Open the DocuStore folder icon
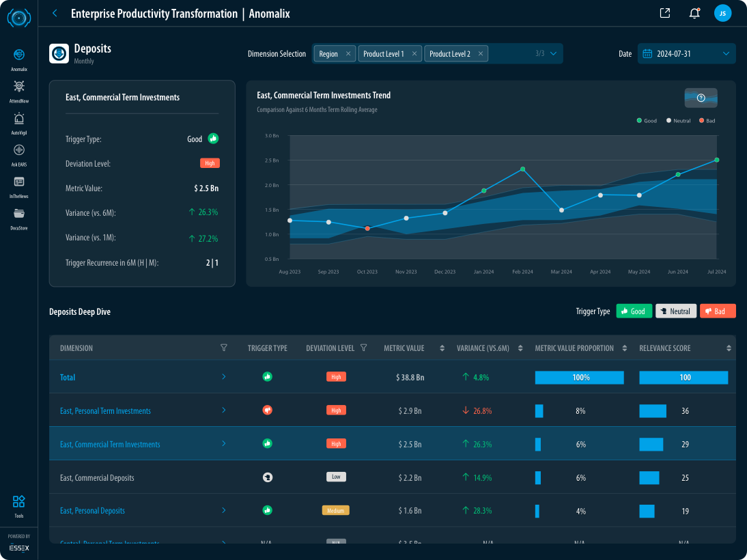The width and height of the screenshot is (747, 560). coord(19,214)
